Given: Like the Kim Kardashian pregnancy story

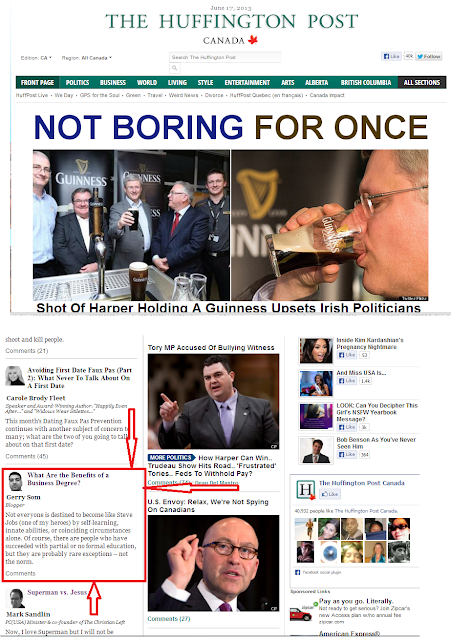Looking at the screenshot, I should 347,355.
